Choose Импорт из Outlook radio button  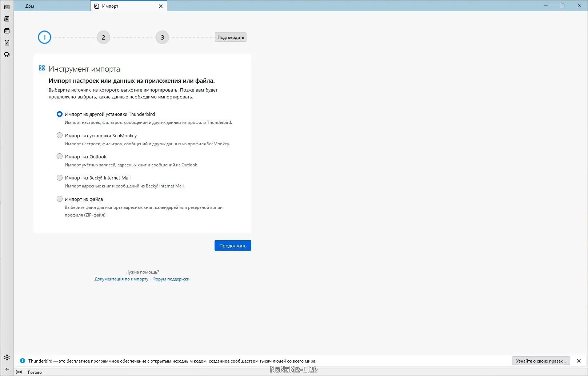point(60,156)
